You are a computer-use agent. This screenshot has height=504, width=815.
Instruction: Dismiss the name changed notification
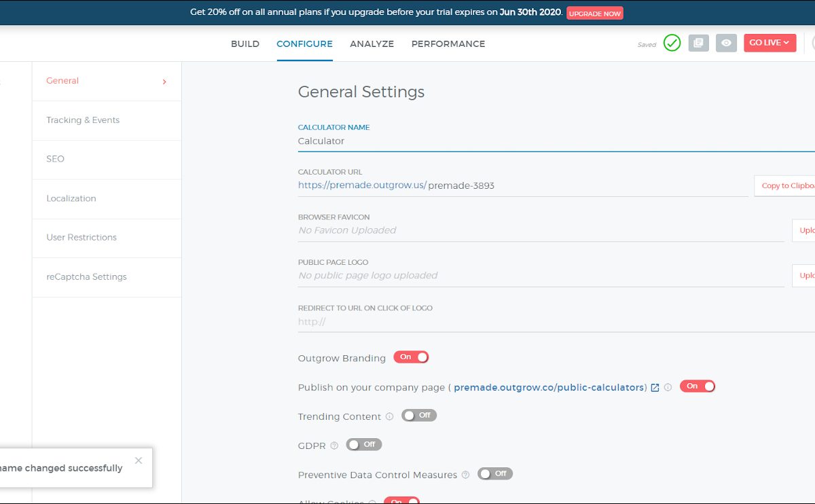click(x=139, y=461)
